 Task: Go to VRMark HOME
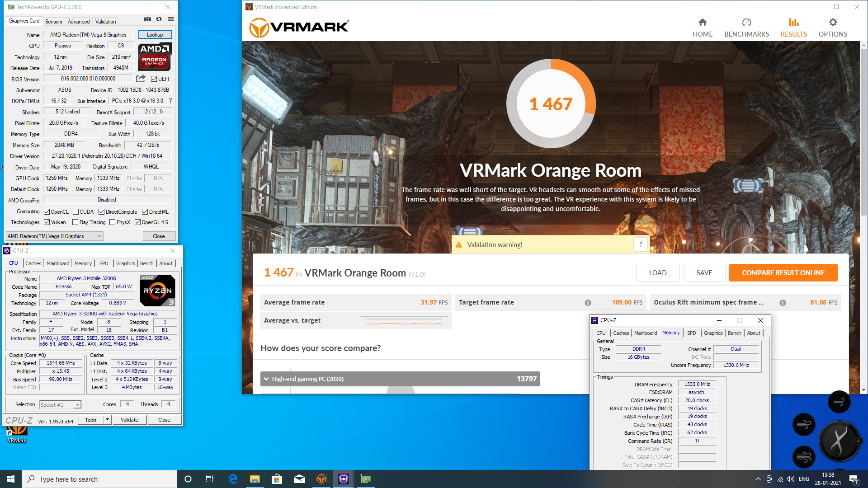[x=703, y=28]
